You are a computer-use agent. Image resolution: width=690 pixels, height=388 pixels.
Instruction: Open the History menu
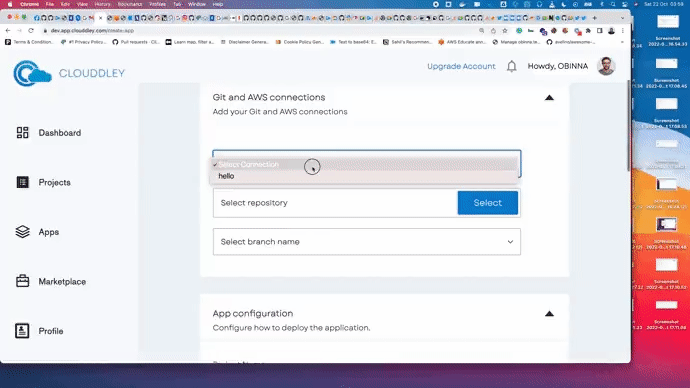pyautogui.click(x=102, y=4)
